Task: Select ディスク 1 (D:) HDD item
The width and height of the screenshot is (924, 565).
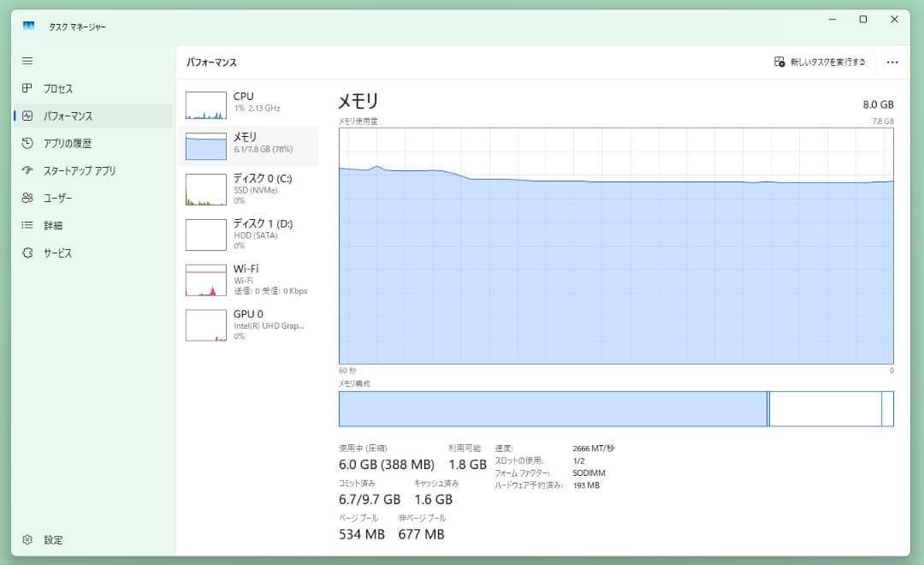Action: pyautogui.click(x=248, y=234)
